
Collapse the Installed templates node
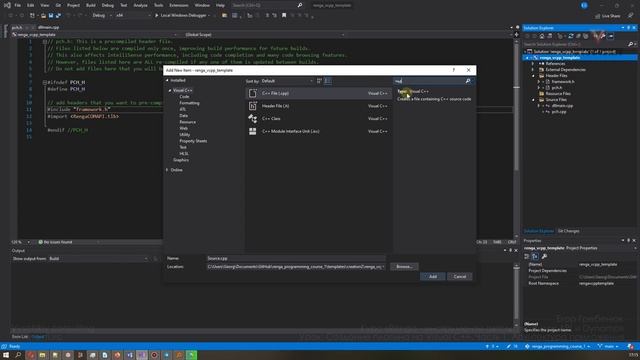click(167, 80)
